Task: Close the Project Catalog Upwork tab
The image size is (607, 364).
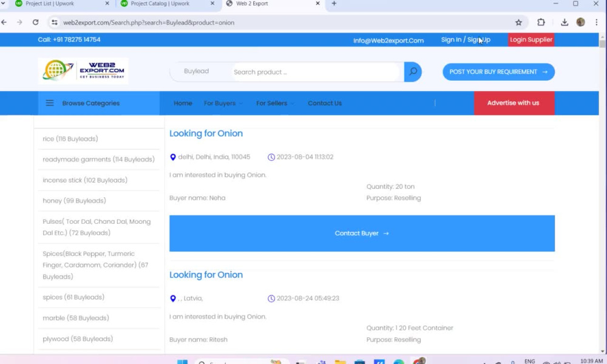Action: point(212,4)
